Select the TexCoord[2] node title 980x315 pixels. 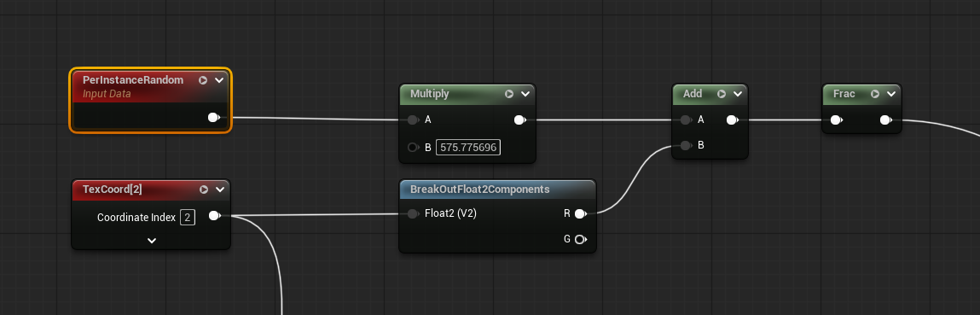coord(113,190)
